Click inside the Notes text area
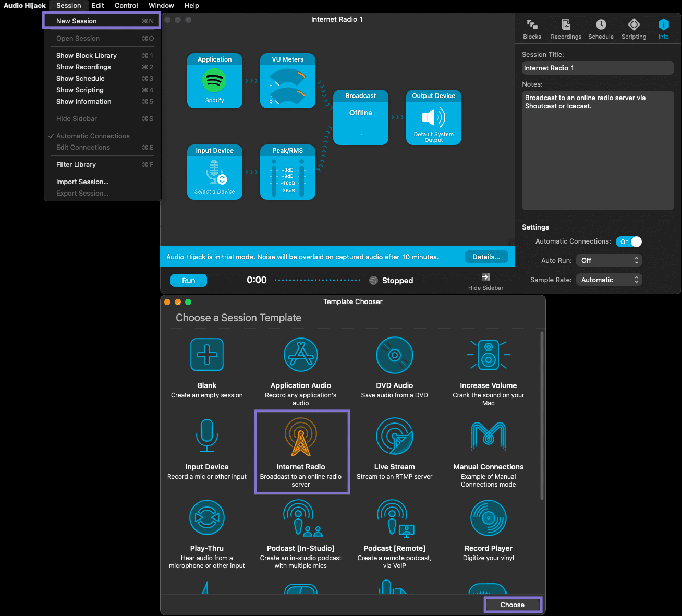 [598, 150]
